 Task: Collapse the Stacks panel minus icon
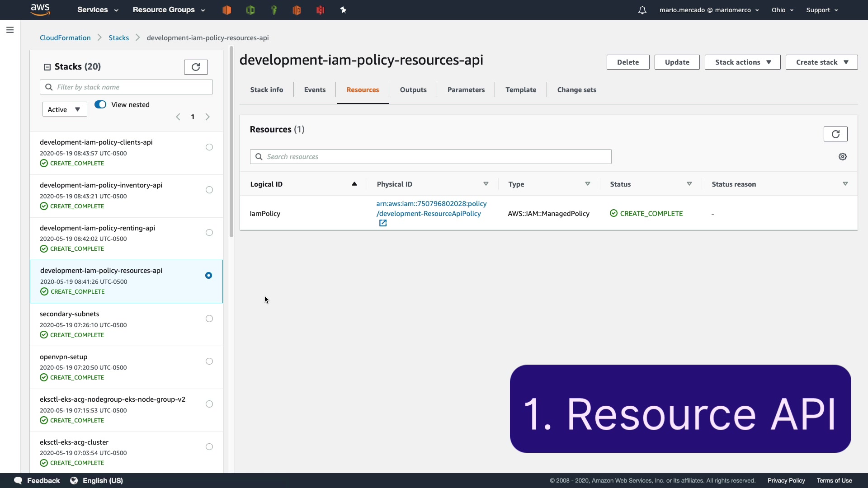[47, 67]
